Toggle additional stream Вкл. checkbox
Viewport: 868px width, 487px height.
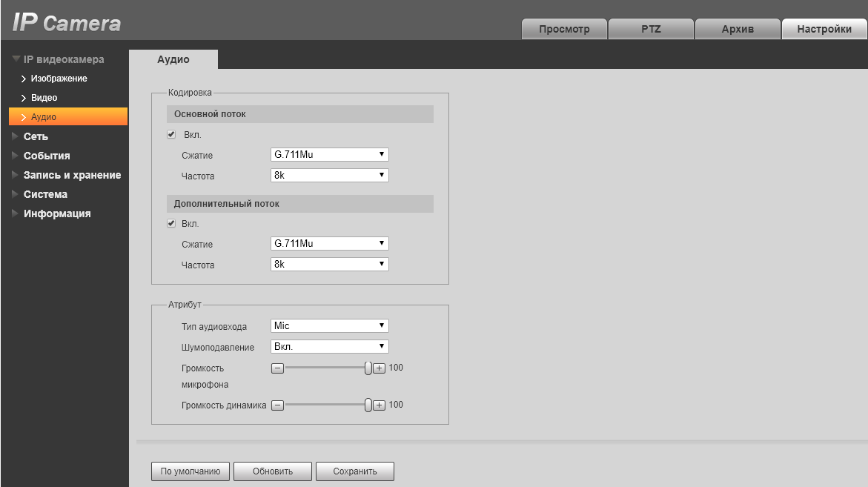point(172,224)
